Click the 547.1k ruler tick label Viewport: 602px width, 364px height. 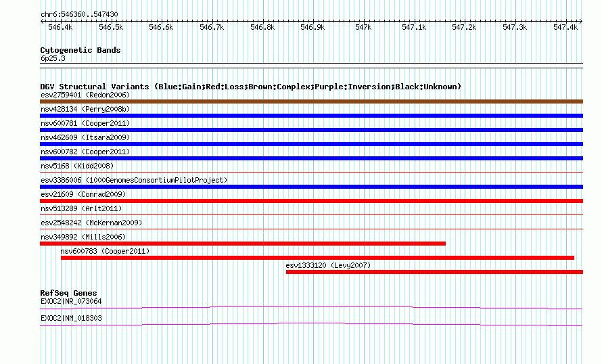(414, 27)
